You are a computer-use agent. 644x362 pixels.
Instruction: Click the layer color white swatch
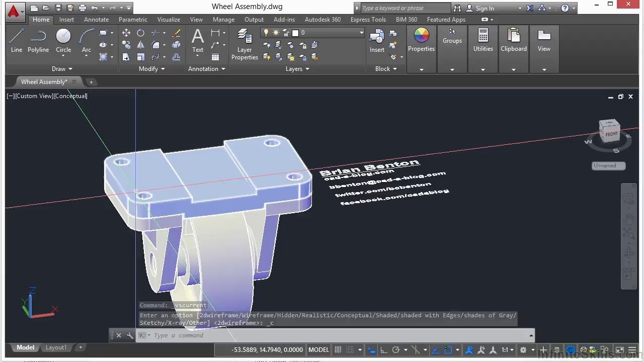(295, 33)
